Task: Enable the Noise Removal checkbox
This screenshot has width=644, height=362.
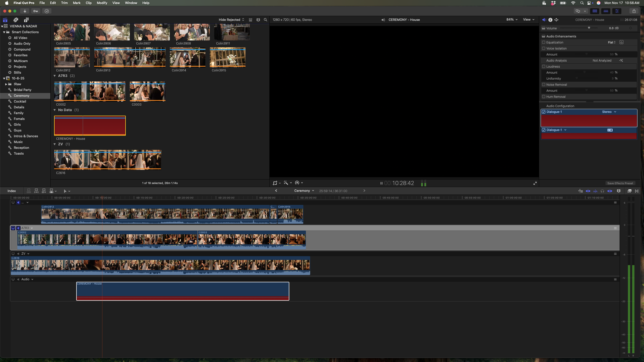Action: [x=544, y=85]
